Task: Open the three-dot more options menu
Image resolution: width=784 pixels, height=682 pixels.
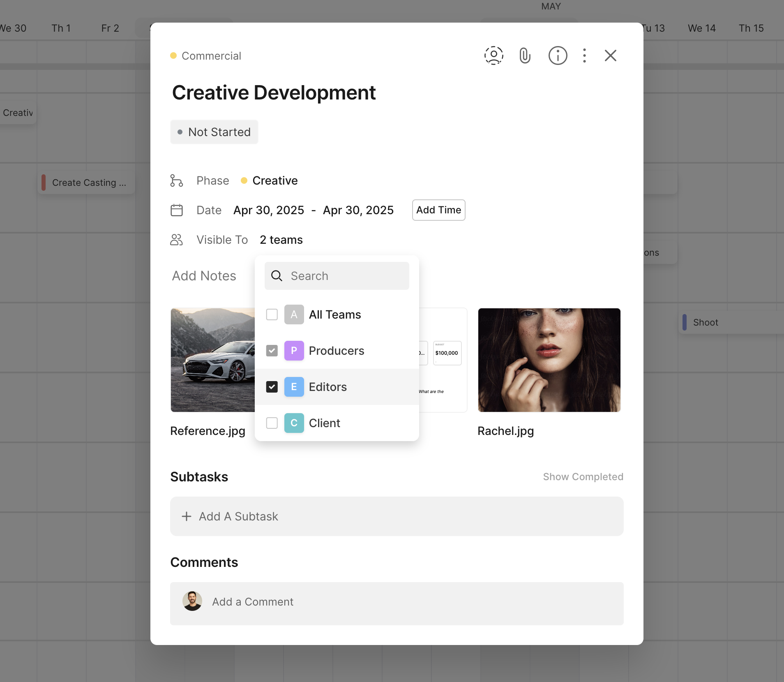Action: pyautogui.click(x=584, y=55)
